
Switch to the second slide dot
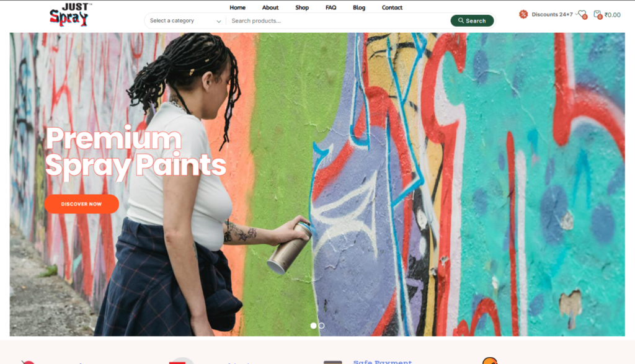(322, 326)
